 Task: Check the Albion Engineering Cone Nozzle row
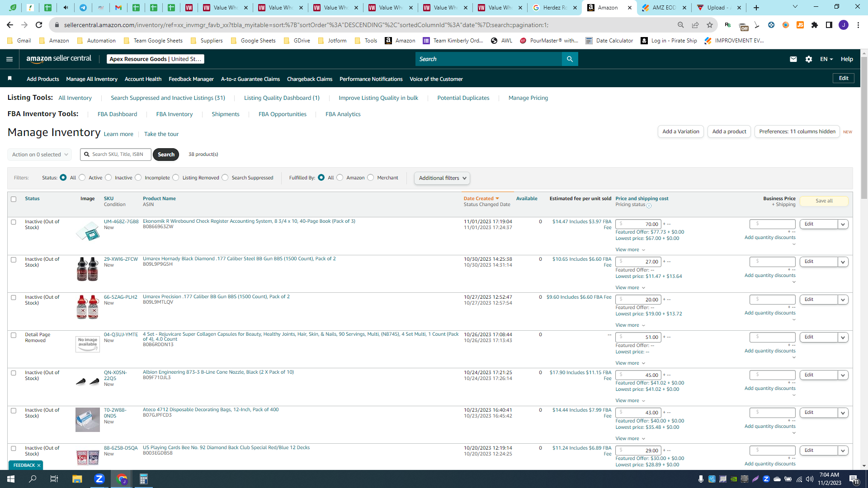(x=14, y=373)
